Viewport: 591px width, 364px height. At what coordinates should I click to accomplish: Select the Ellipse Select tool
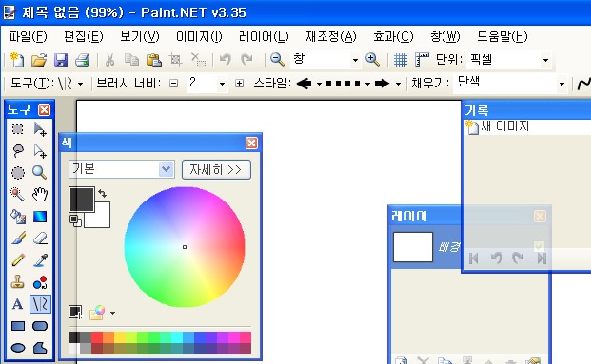[x=18, y=173]
